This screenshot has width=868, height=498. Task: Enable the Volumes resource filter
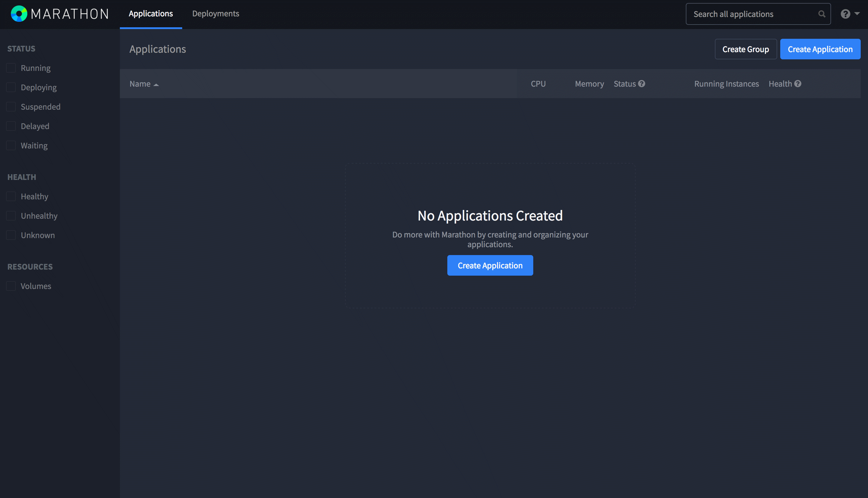(x=11, y=286)
